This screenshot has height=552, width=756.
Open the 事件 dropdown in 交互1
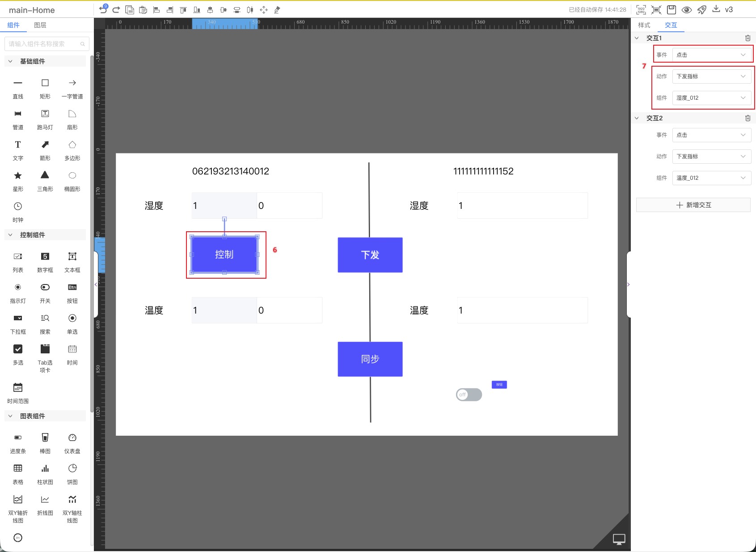pos(711,55)
